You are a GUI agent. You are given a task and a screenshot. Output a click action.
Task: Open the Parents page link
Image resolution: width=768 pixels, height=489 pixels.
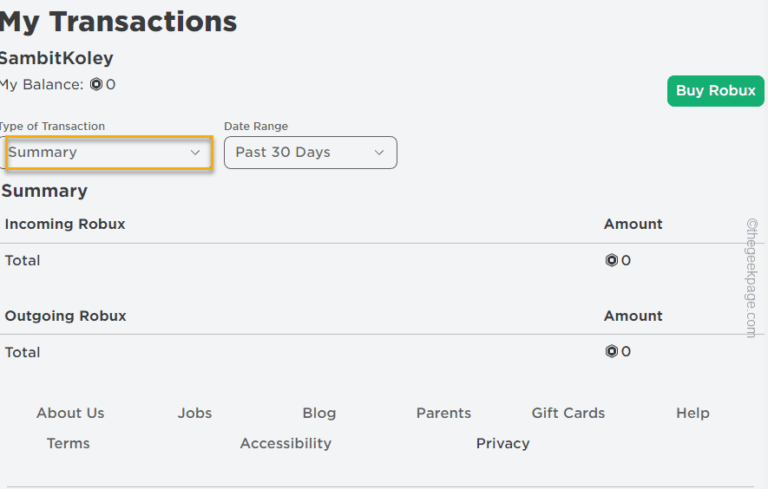443,413
